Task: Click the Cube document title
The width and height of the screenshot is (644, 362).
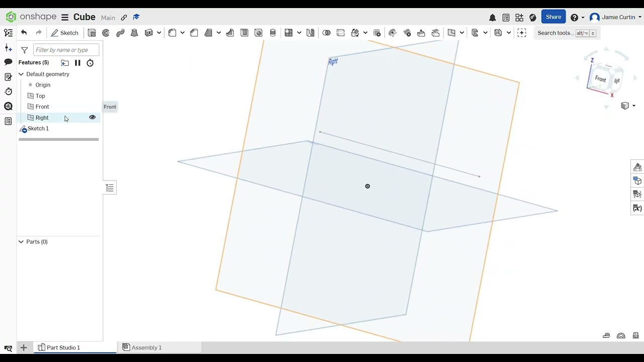Action: (x=85, y=17)
